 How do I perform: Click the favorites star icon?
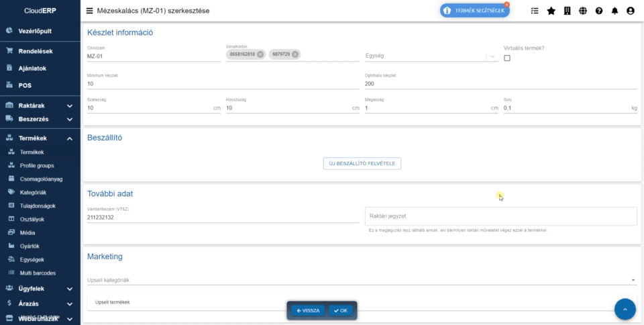click(551, 11)
